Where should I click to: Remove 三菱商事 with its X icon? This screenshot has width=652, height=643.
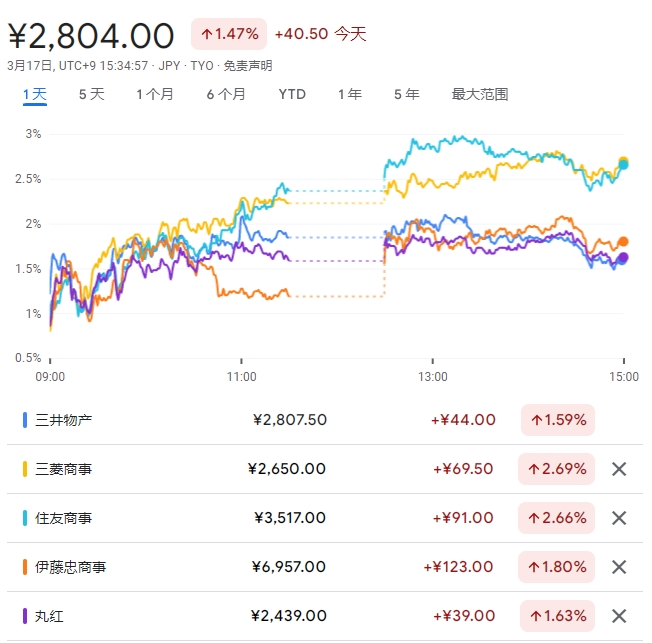point(619,469)
